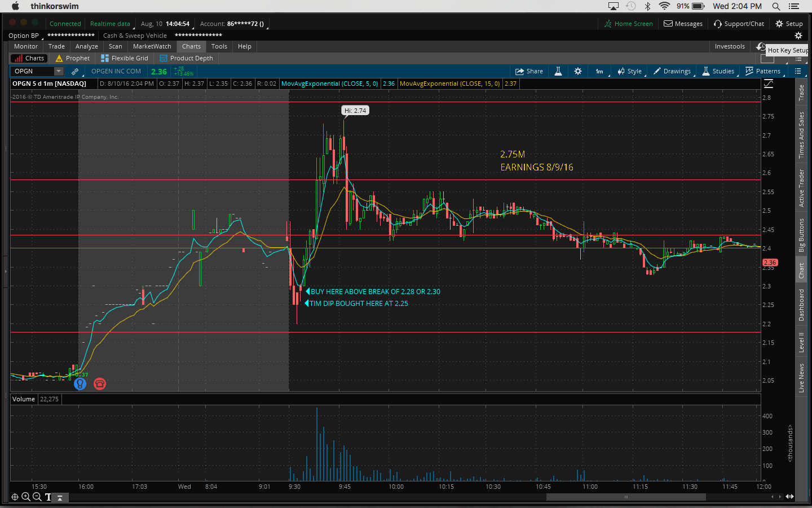812x508 pixels.
Task: Open the Active Trader side tab
Action: (x=801, y=188)
